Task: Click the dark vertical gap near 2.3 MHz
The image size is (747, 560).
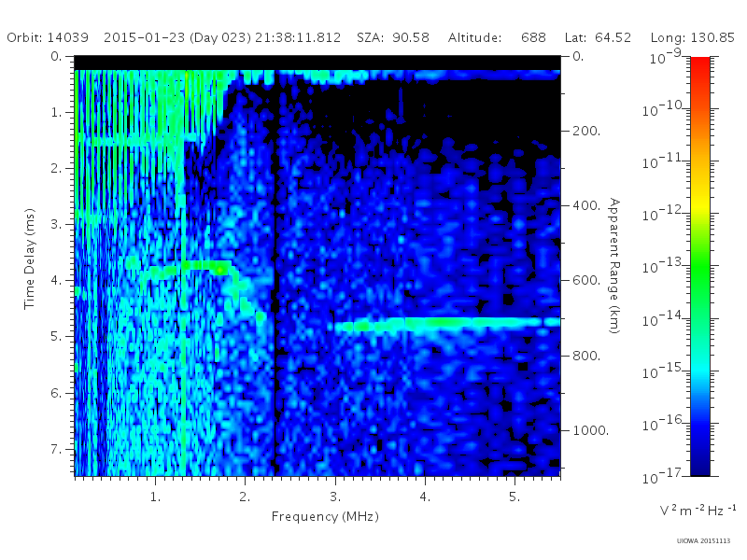Action: [275, 272]
